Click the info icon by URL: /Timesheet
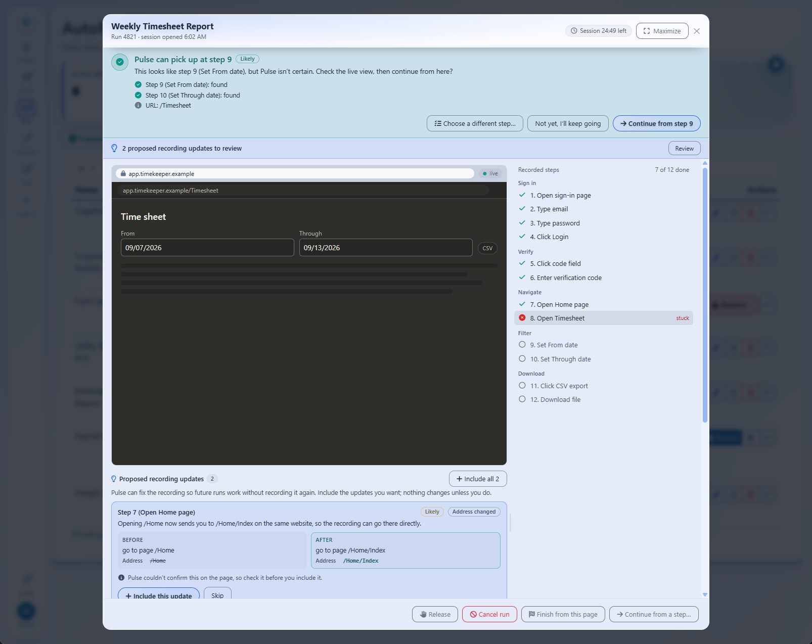Image resolution: width=812 pixels, height=644 pixels. point(138,105)
